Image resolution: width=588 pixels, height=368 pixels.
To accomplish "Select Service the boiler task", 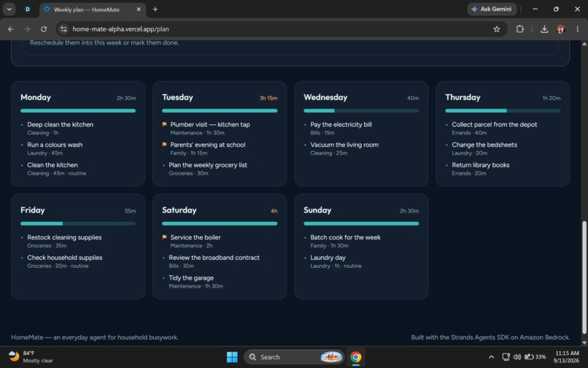I will click(195, 237).
